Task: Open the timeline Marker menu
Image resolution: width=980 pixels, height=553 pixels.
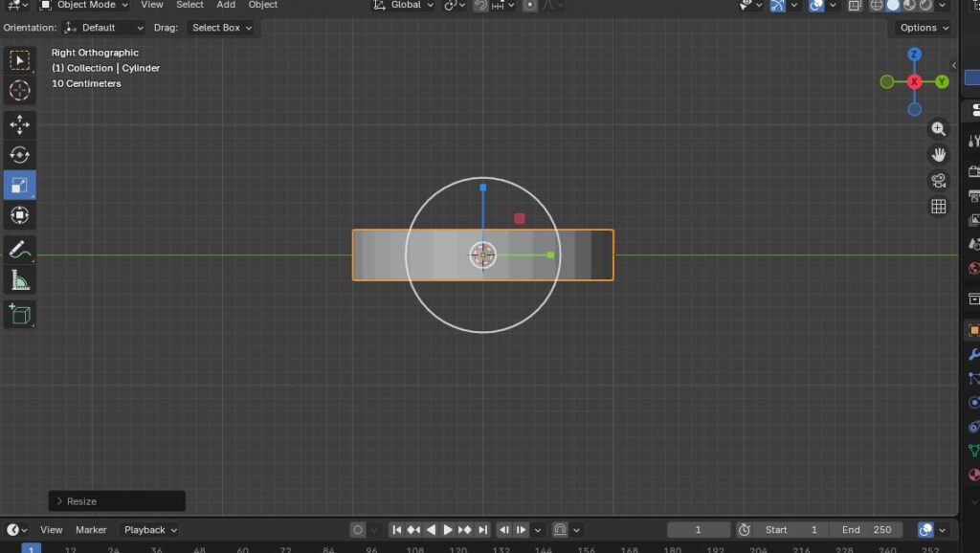Action: click(x=91, y=530)
